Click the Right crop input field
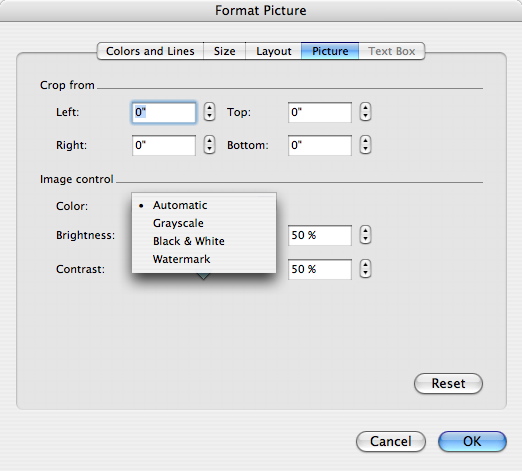This screenshot has height=471, width=522. [x=164, y=145]
